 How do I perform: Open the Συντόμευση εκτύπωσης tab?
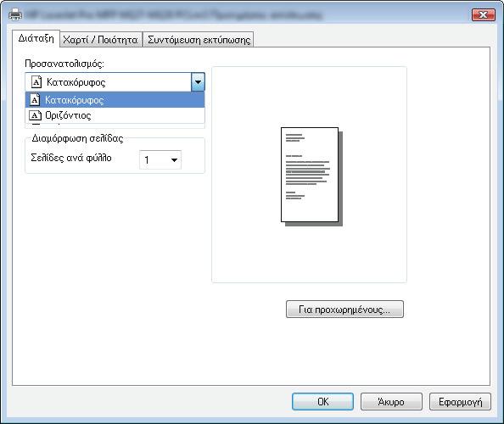[199, 40]
